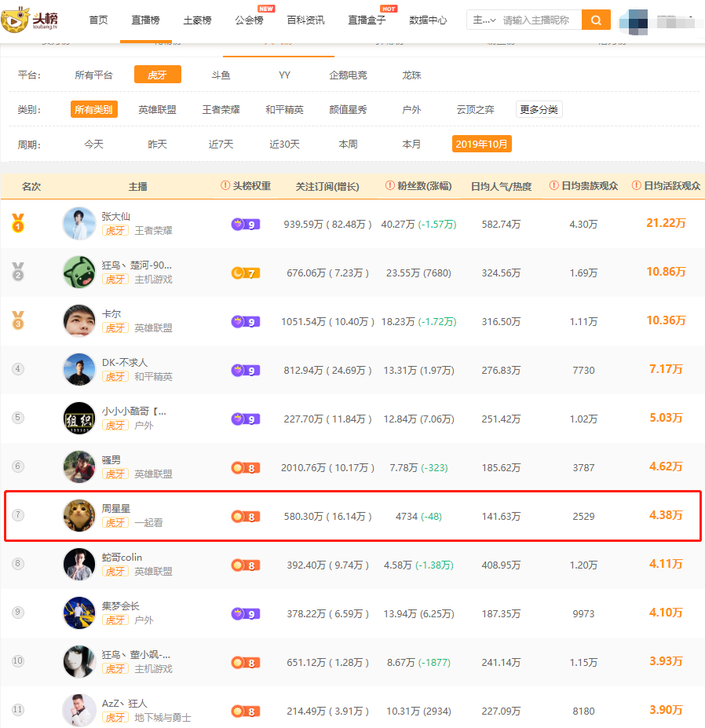Open the 数据中心 navigation menu
Screen dimensions: 705x728
(x=428, y=20)
